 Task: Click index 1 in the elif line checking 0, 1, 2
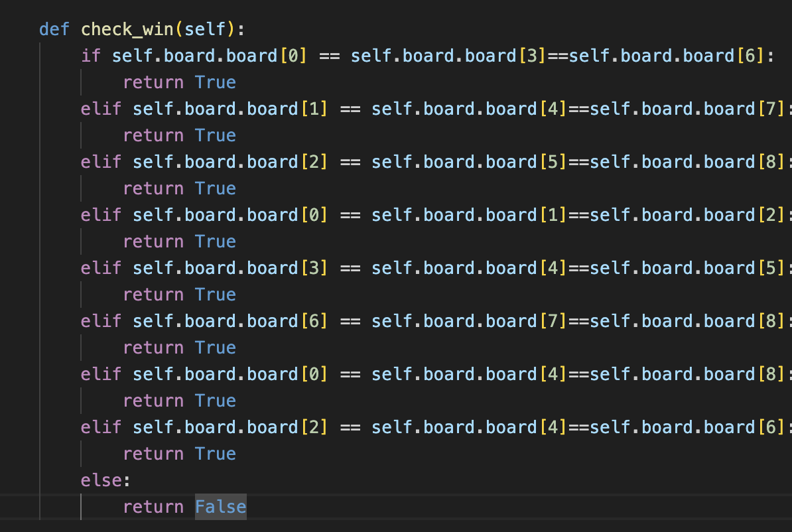click(553, 215)
